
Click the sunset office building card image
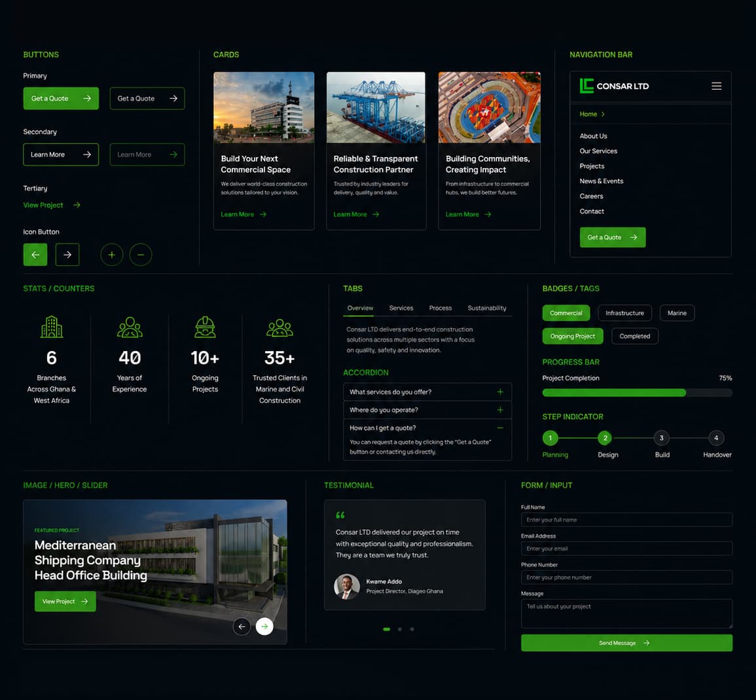coord(264,107)
